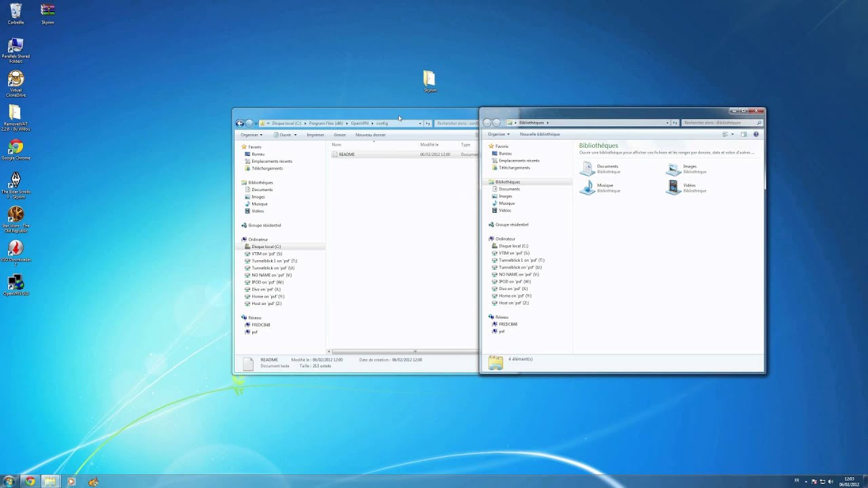Select FREDCB48 under Réseau in the config window
868x488 pixels.
click(x=257, y=325)
